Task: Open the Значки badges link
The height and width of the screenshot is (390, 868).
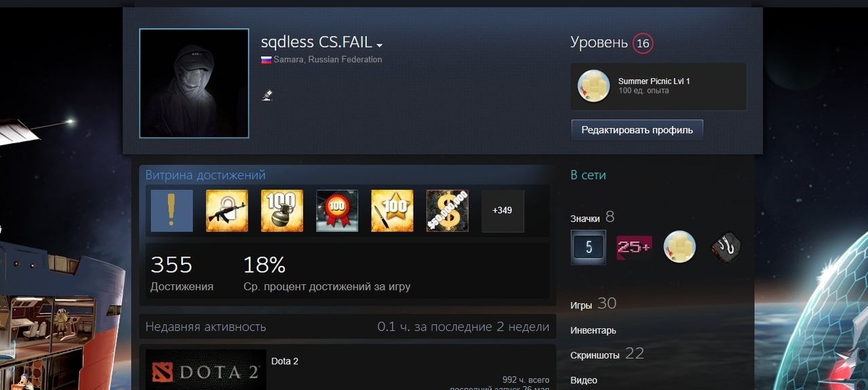Action: [x=585, y=218]
